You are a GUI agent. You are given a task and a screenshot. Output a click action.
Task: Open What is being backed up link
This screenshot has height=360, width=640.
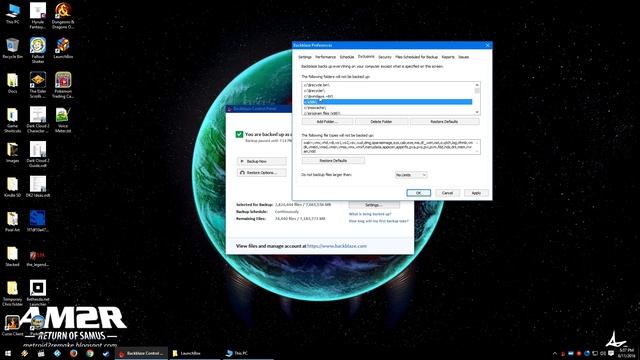pyautogui.click(x=370, y=214)
